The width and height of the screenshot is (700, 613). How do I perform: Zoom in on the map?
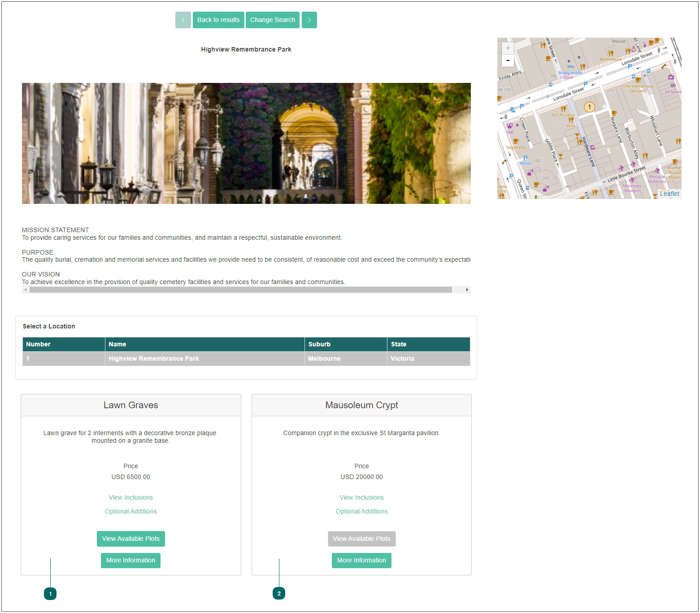(508, 48)
